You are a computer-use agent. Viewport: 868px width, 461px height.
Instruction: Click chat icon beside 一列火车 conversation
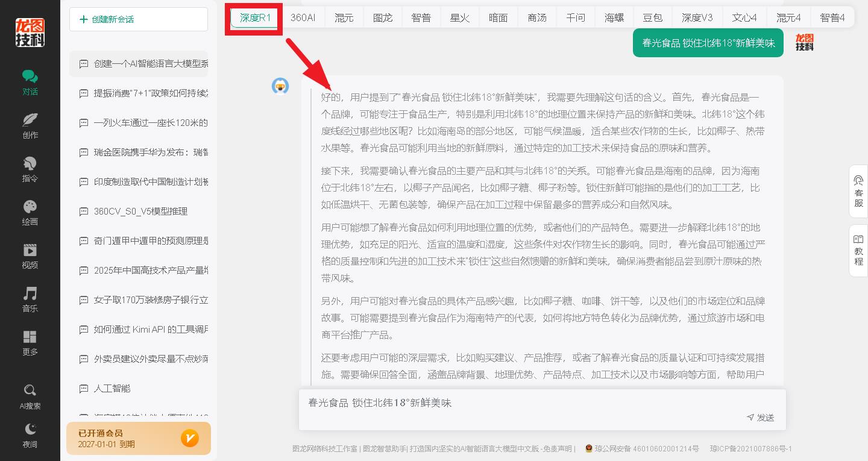(x=84, y=123)
